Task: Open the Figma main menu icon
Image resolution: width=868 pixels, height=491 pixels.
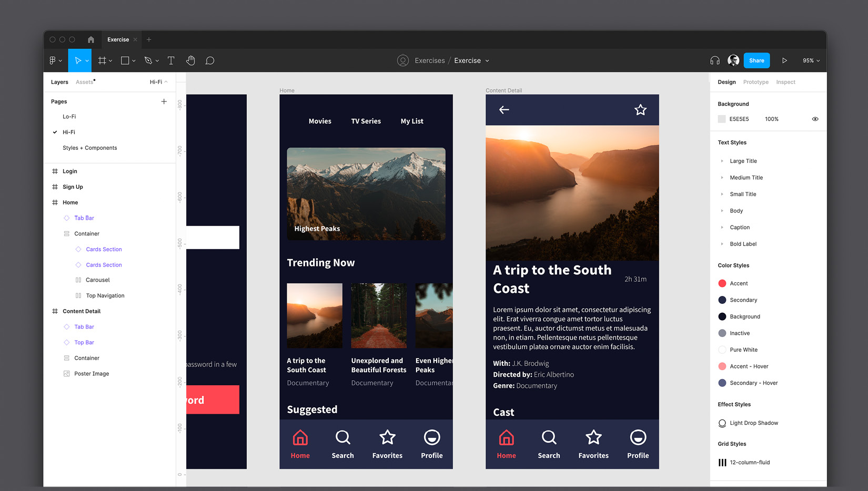Action: point(53,60)
